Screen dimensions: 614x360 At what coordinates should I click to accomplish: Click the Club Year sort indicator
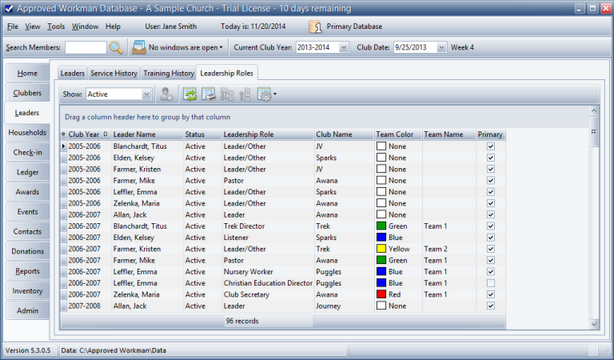105,134
